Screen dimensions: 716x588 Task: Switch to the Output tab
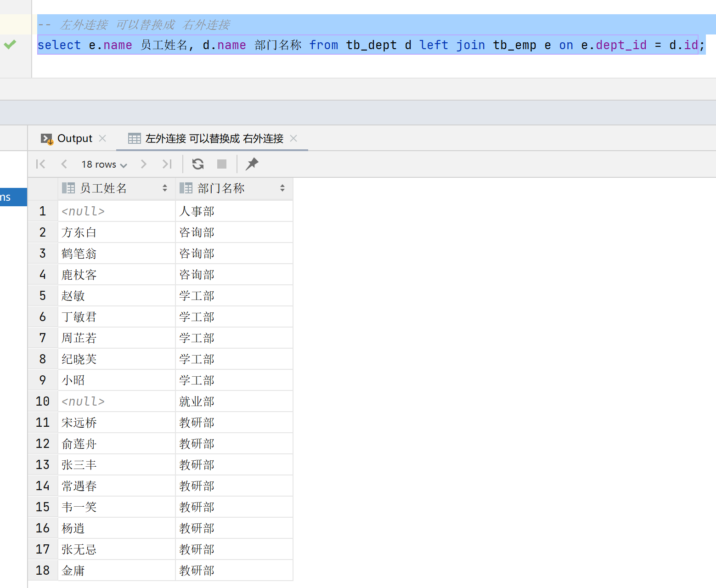click(74, 138)
